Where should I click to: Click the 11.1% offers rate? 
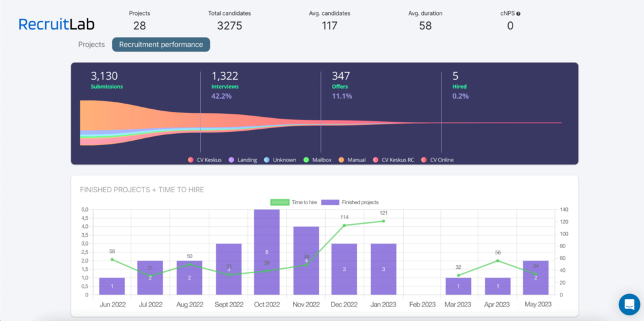[341, 97]
